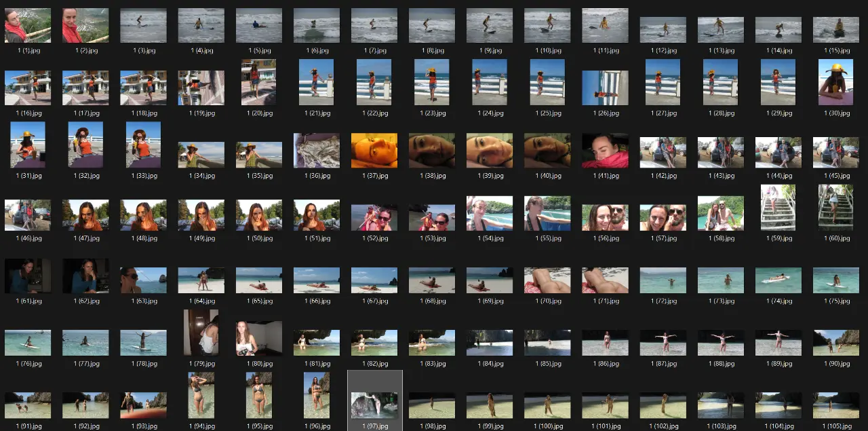Select the thumbnail for 1 (105).jpg
The width and height of the screenshot is (868, 431).
835,405
